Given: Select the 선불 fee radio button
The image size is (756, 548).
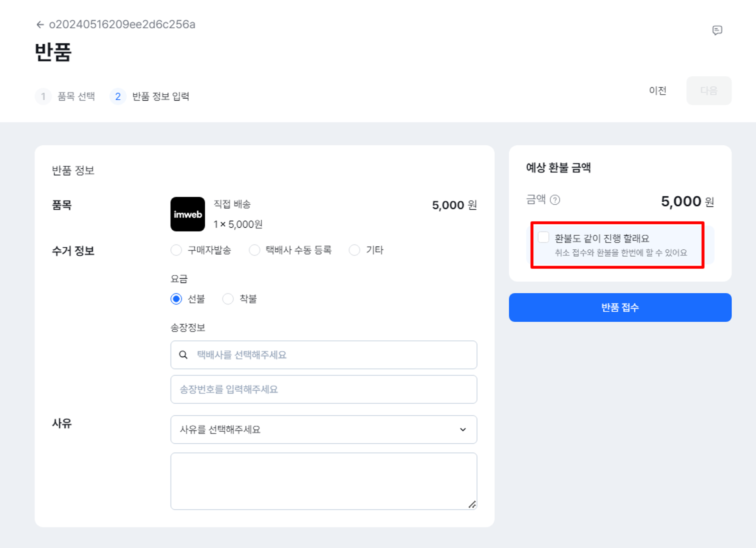Looking at the screenshot, I should coord(176,299).
